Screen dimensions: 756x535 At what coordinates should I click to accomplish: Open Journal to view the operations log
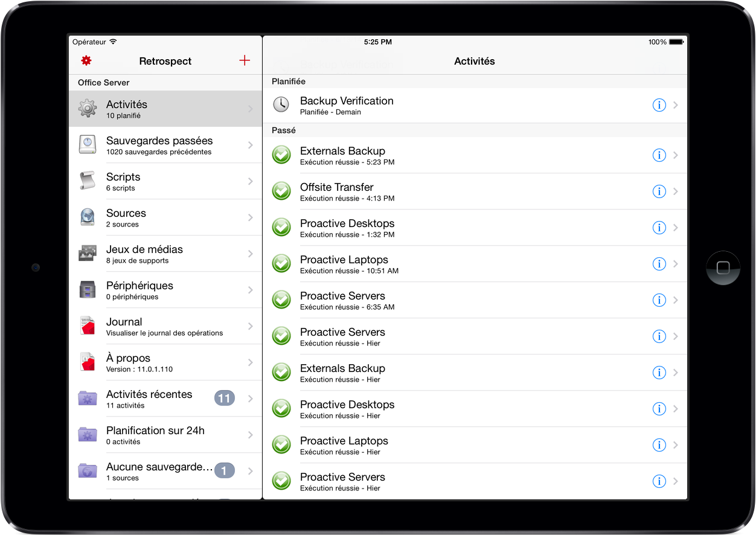point(165,326)
